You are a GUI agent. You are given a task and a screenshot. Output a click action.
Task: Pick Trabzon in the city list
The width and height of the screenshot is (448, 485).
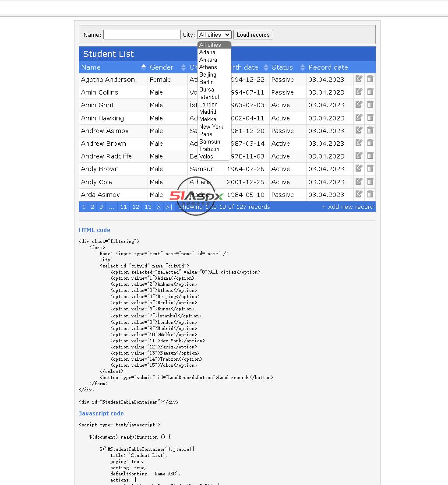pyautogui.click(x=214, y=149)
